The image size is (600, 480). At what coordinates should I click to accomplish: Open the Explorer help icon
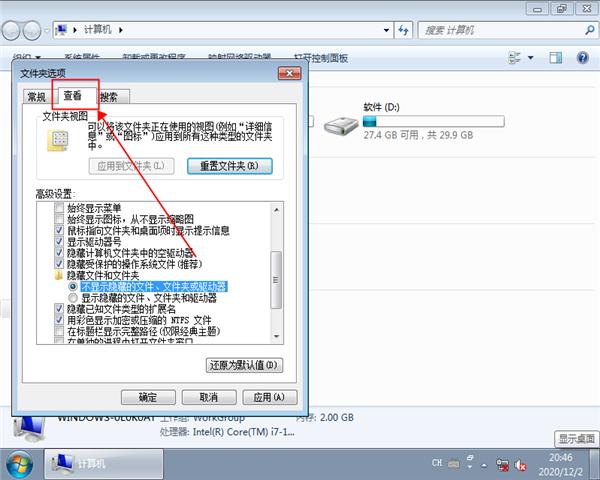tap(582, 58)
